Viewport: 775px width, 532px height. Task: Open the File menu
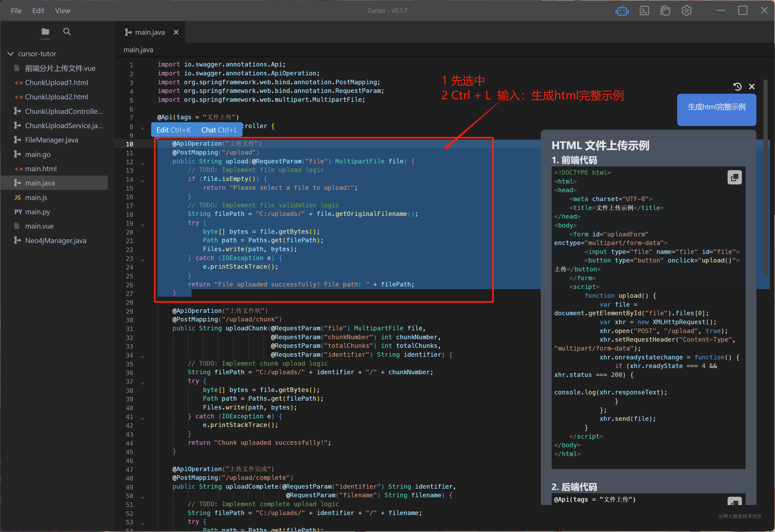16,11
